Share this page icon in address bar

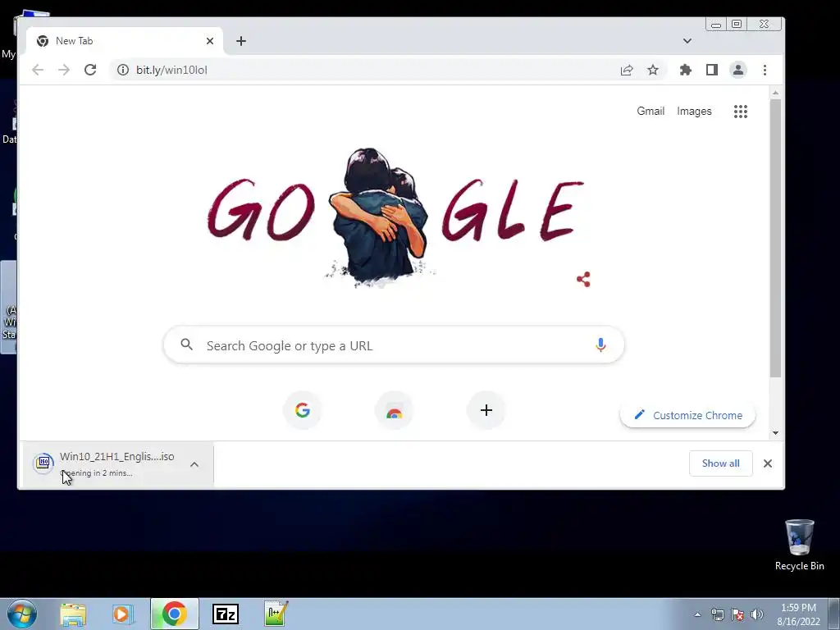coord(626,70)
